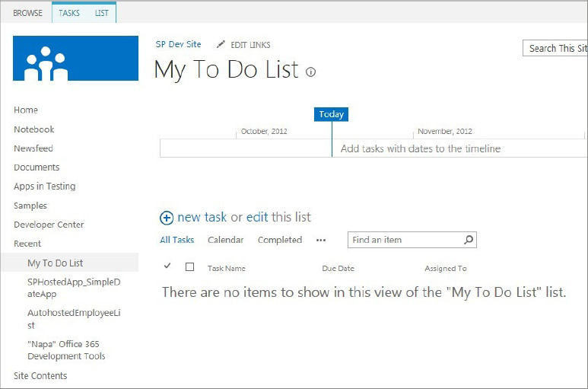This screenshot has height=389, width=588.
Task: Open Developer Center in the sidebar
Action: coord(49,225)
